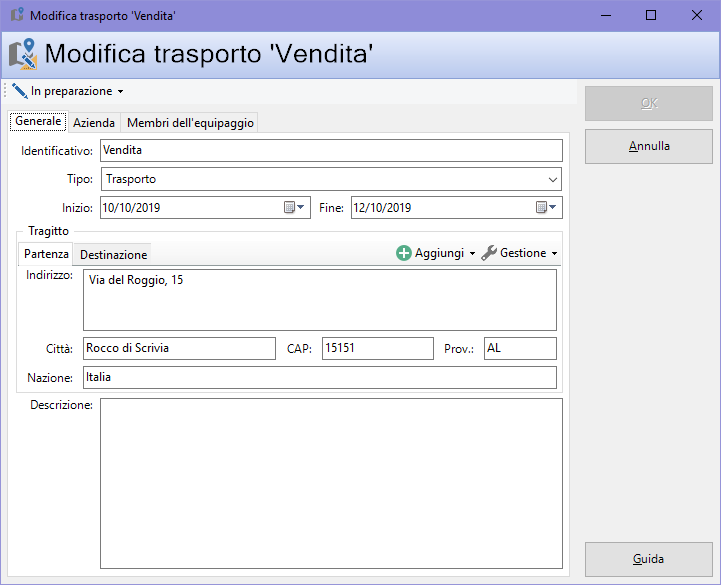This screenshot has width=721, height=585.
Task: Minimize the window
Action: (606, 15)
